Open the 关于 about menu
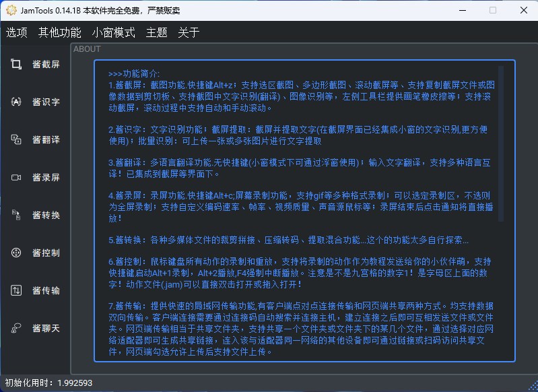 click(x=189, y=32)
